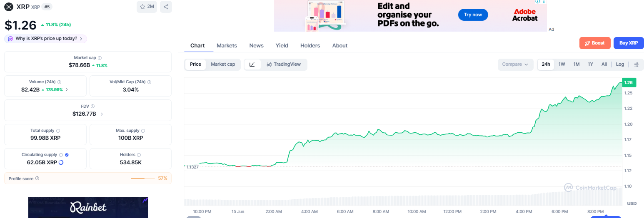The width and height of the screenshot is (644, 218).
Task: Click the Market cap info icon
Action: click(x=100, y=58)
